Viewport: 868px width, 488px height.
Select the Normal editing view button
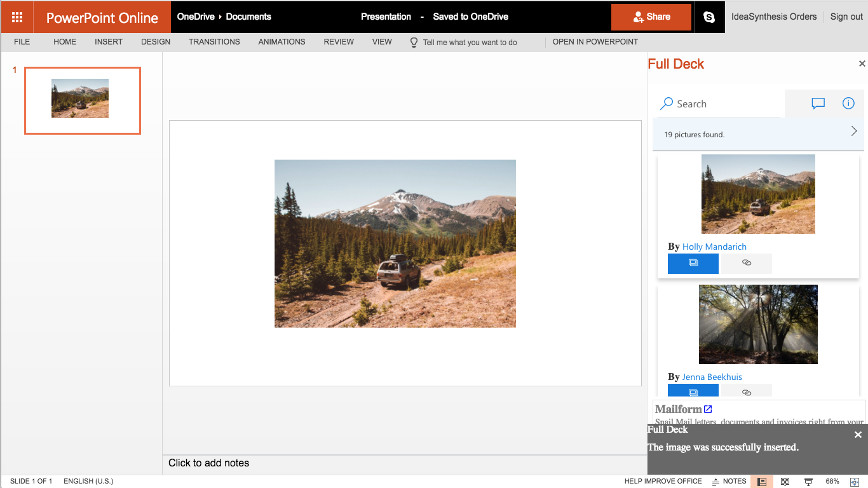pyautogui.click(x=761, y=482)
